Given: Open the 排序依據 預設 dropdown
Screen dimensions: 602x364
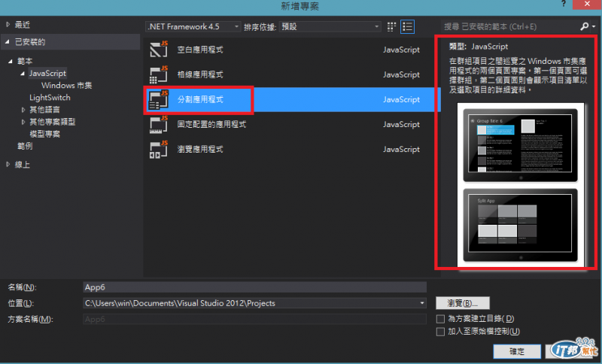Looking at the screenshot, I should 330,26.
